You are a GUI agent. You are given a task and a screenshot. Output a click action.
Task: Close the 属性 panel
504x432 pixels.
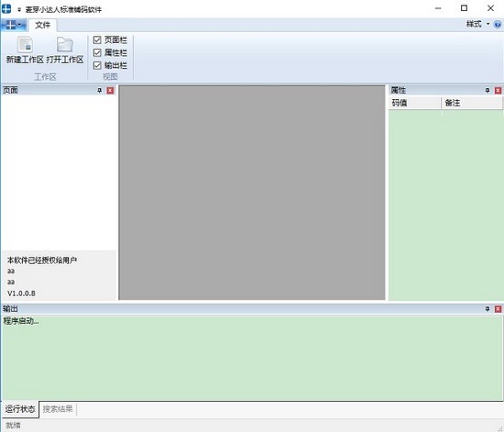[498, 91]
